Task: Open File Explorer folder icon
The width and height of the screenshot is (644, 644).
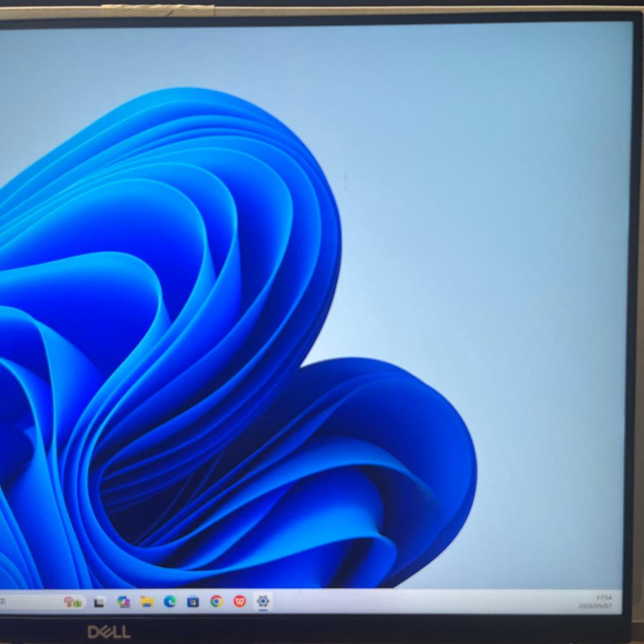Action: (147, 602)
